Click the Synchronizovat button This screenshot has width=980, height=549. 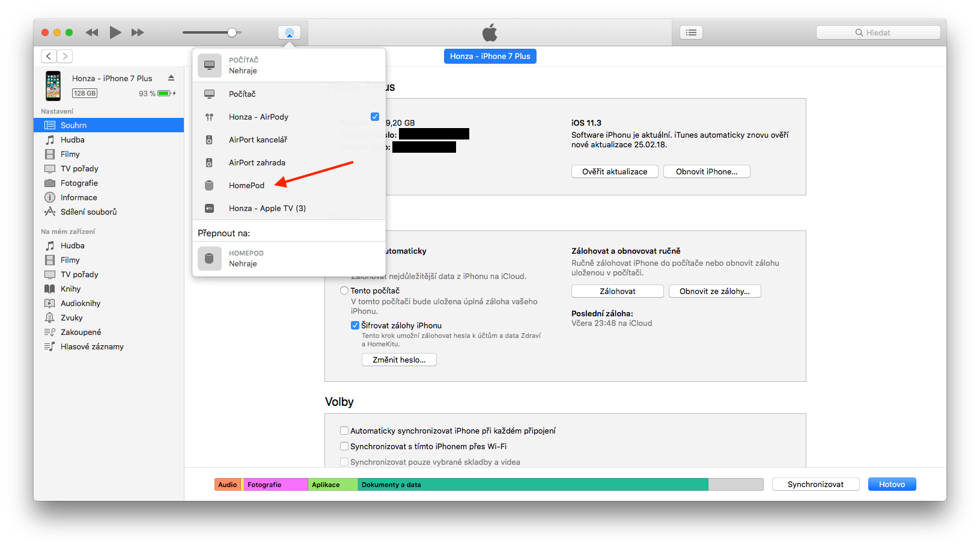click(815, 484)
